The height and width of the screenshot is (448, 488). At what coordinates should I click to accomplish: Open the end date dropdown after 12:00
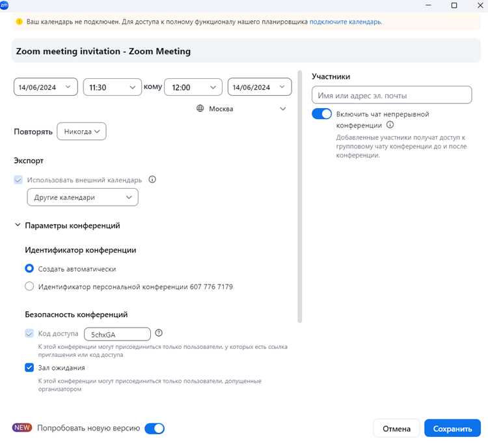260,87
